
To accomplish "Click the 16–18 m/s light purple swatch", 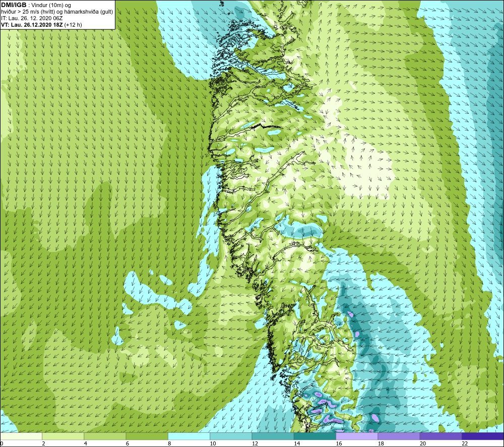I will point(357,436).
